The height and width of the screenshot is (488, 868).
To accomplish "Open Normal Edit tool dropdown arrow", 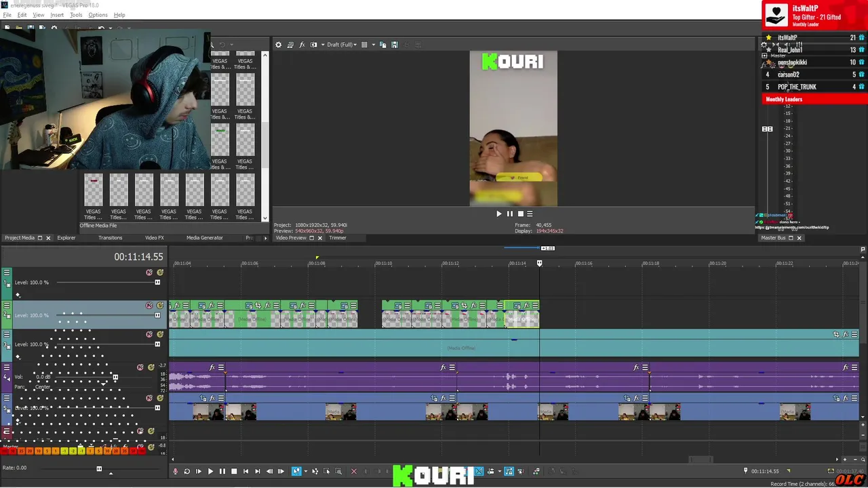I will point(306,471).
